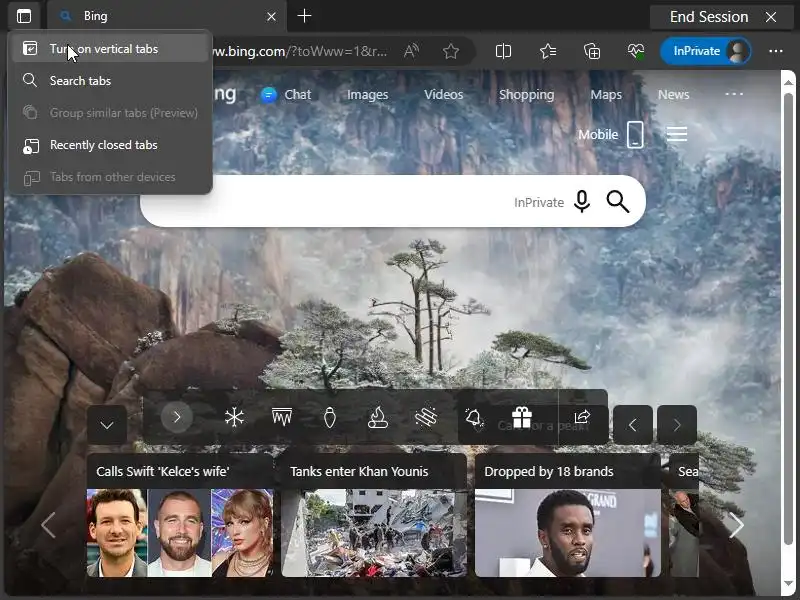Start voice search microphone icon

tap(582, 202)
